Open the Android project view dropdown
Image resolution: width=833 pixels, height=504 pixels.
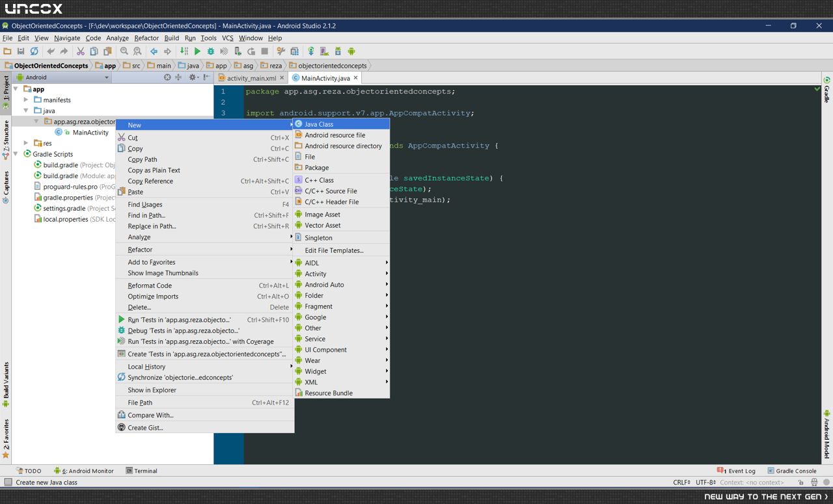[x=63, y=77]
